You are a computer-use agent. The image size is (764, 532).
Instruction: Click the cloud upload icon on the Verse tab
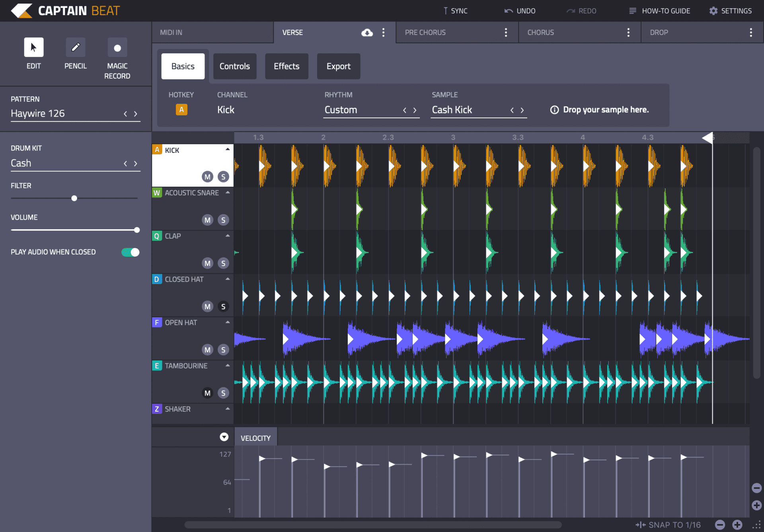tap(367, 32)
